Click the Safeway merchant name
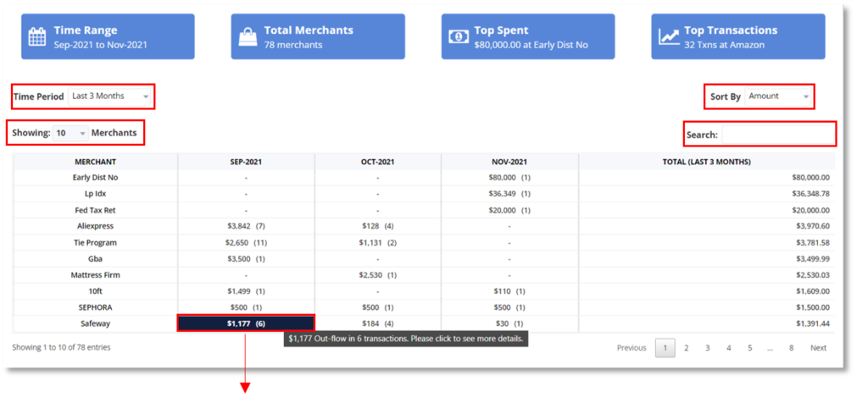The width and height of the screenshot is (868, 403). (95, 323)
